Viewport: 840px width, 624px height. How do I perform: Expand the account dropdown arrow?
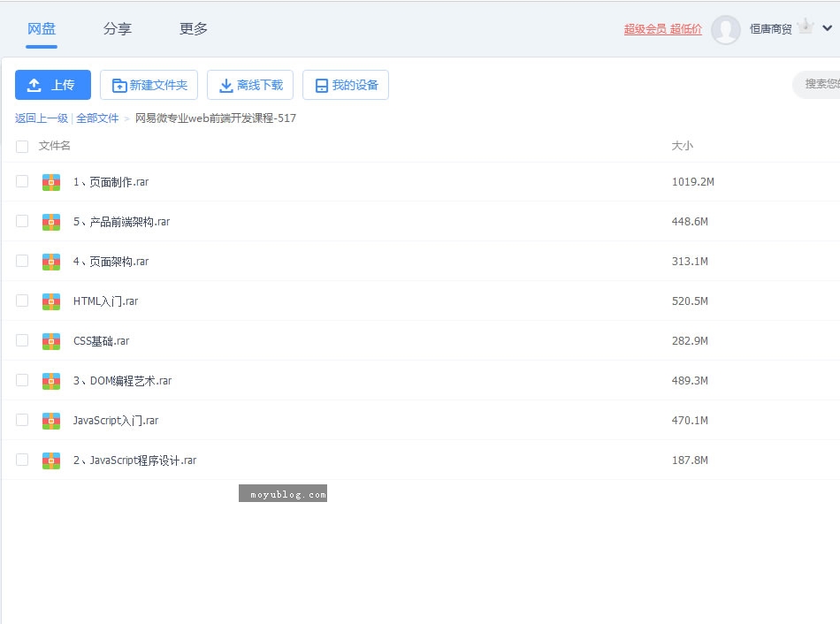tap(827, 28)
